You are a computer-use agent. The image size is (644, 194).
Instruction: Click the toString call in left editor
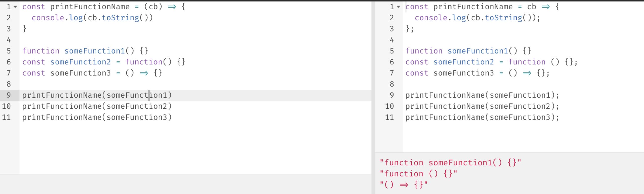point(120,18)
